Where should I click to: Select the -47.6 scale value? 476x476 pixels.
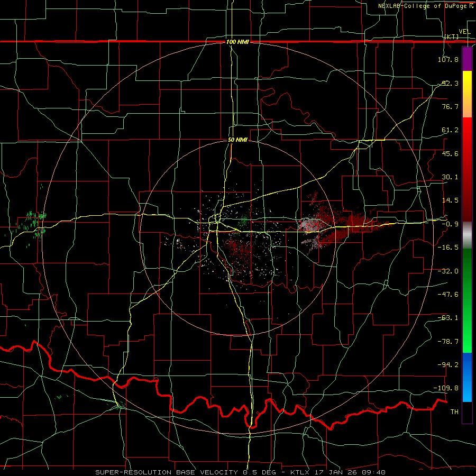448,295
